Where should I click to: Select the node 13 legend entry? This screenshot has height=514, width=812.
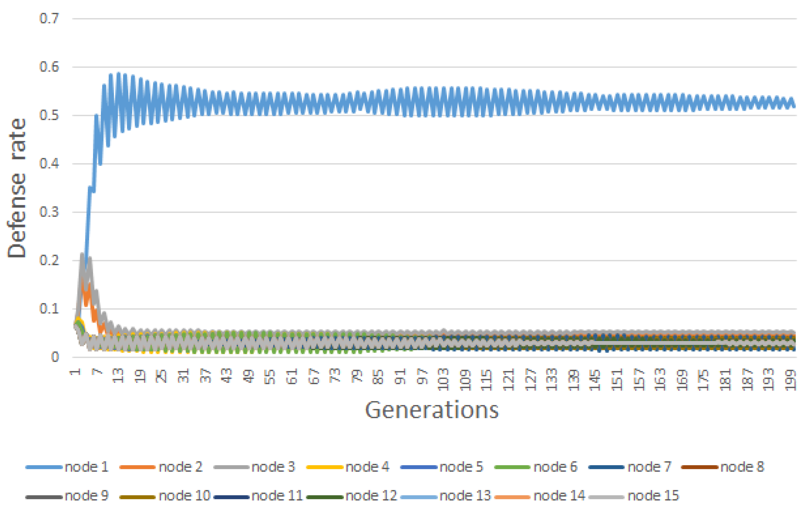[465, 496]
